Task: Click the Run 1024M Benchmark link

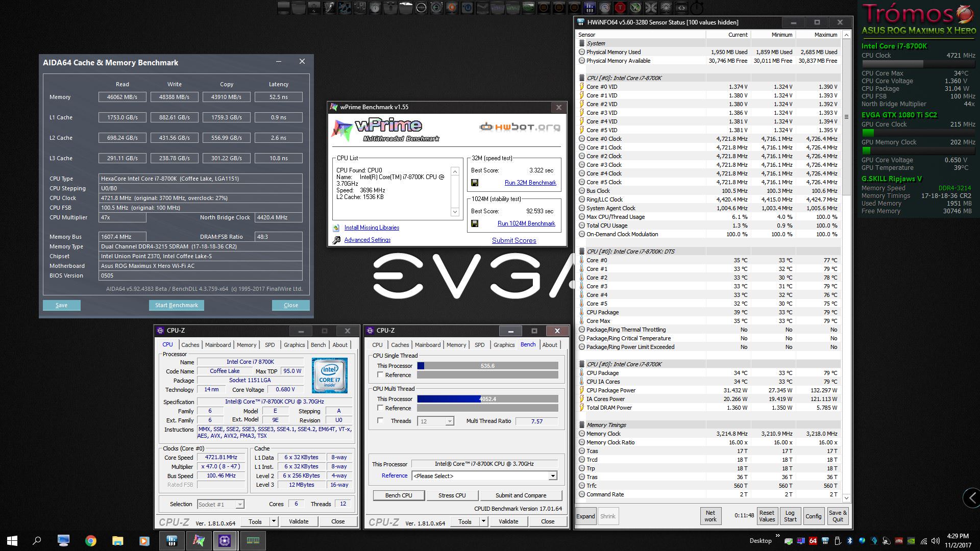Action: (x=526, y=223)
